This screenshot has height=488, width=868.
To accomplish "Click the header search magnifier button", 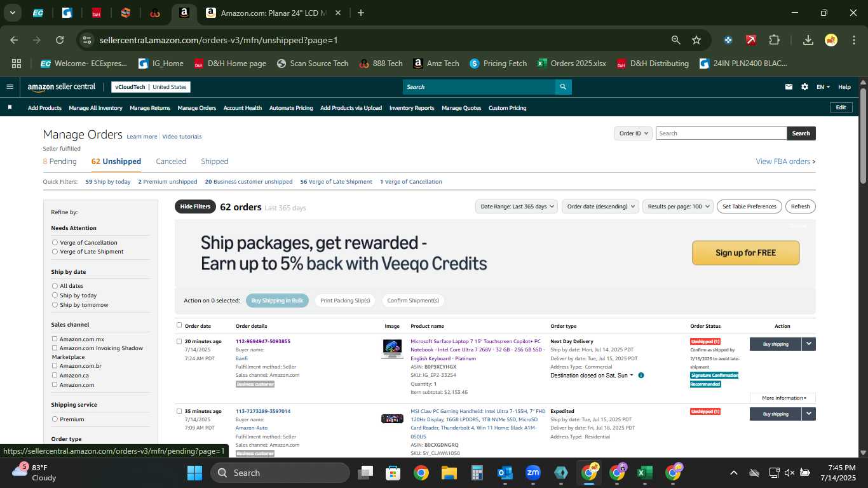I will coord(563,87).
